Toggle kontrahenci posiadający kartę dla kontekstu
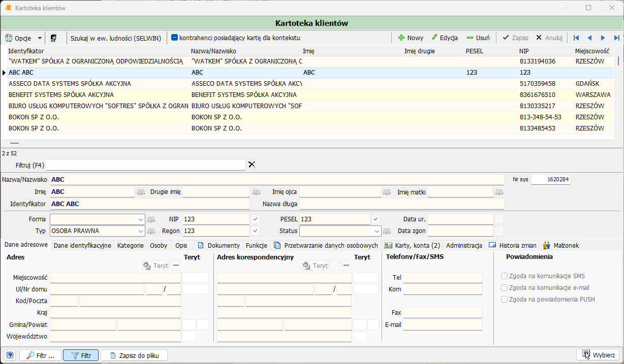The height and width of the screenshot is (364, 624). click(x=174, y=38)
